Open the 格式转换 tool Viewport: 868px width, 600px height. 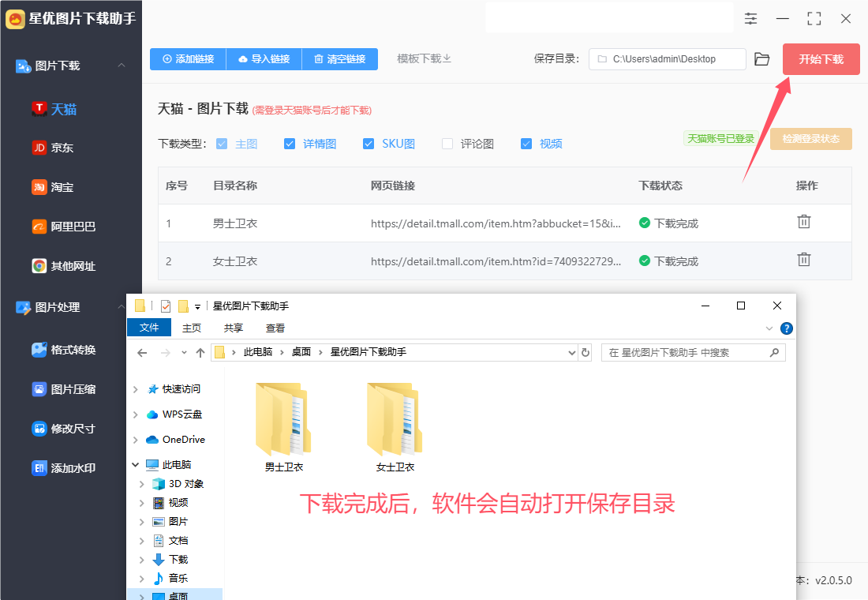coord(64,350)
